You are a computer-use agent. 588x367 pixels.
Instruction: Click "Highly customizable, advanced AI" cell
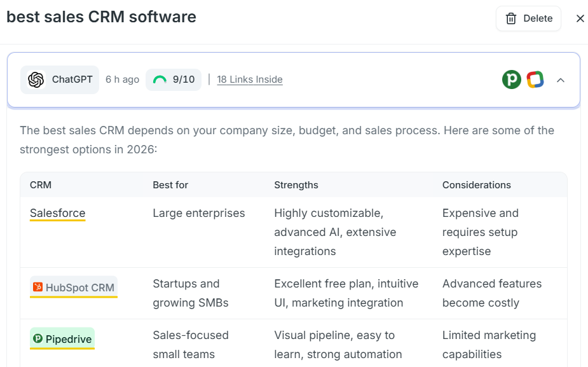point(335,232)
